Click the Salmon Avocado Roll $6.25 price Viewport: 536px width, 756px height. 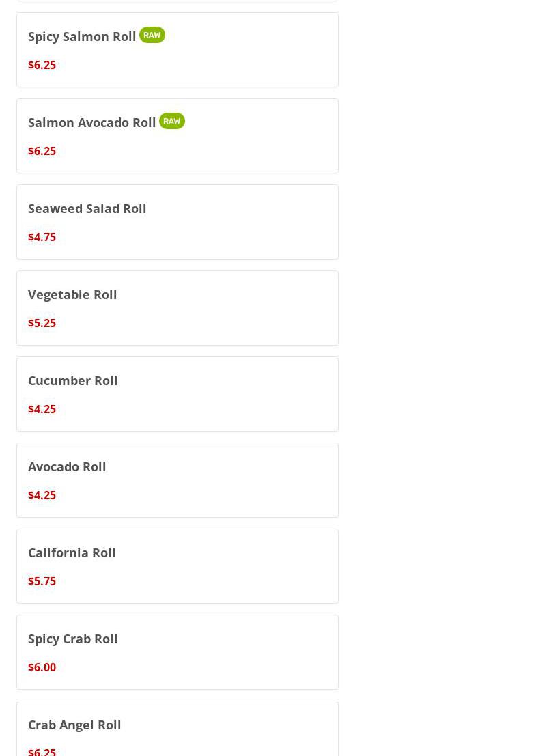pyautogui.click(x=42, y=151)
